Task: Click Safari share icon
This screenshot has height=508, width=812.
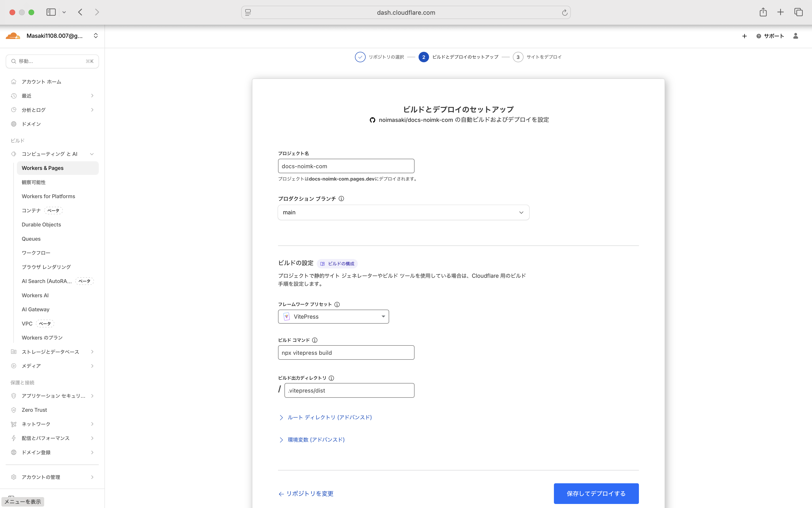Action: (763, 12)
